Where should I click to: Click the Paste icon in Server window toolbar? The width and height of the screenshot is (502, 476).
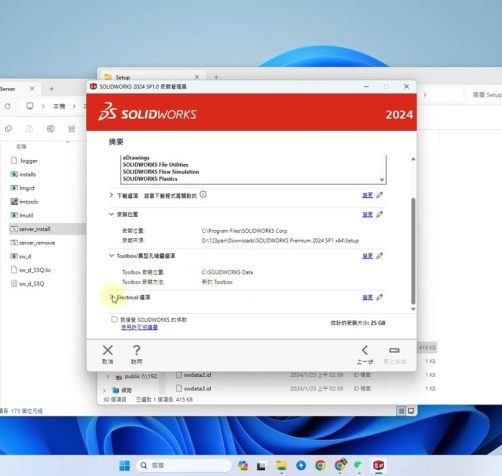coord(29,129)
